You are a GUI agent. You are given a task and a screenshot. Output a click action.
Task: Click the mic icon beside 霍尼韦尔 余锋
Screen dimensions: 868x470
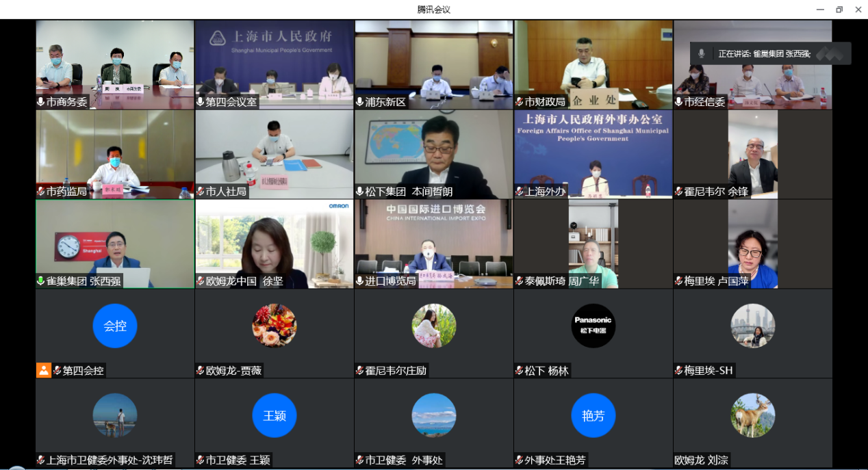pos(679,192)
